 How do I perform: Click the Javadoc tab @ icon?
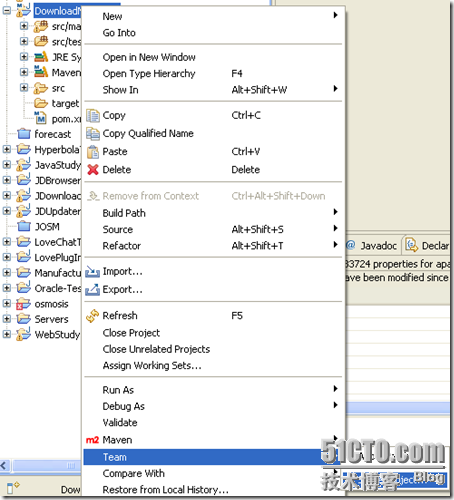click(351, 245)
